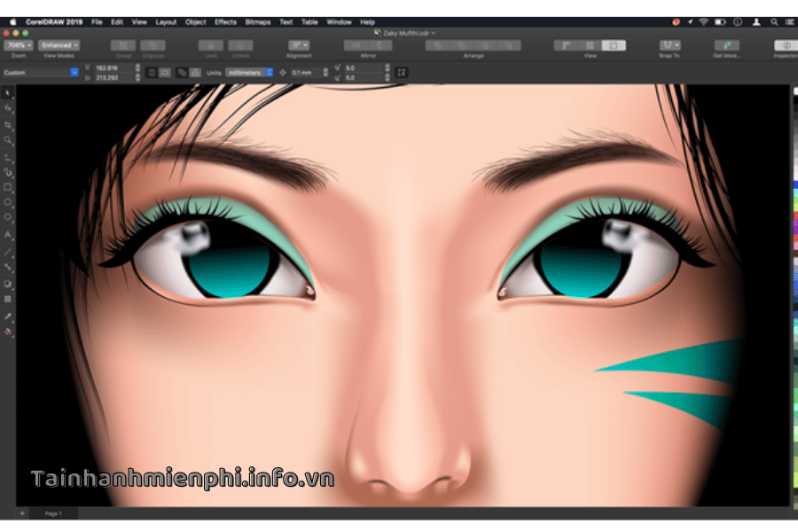Select the Crop tool in toolbox
The height and width of the screenshot is (532, 798).
pyautogui.click(x=8, y=125)
